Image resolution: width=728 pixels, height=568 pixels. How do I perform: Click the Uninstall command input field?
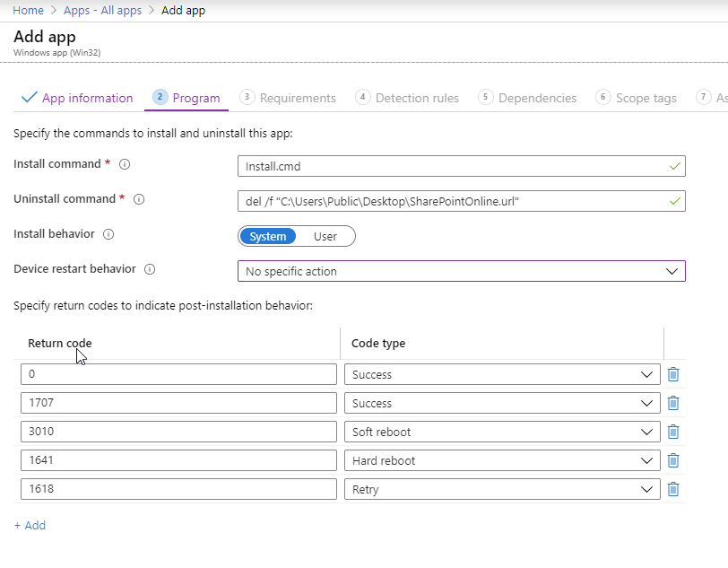pyautogui.click(x=462, y=201)
